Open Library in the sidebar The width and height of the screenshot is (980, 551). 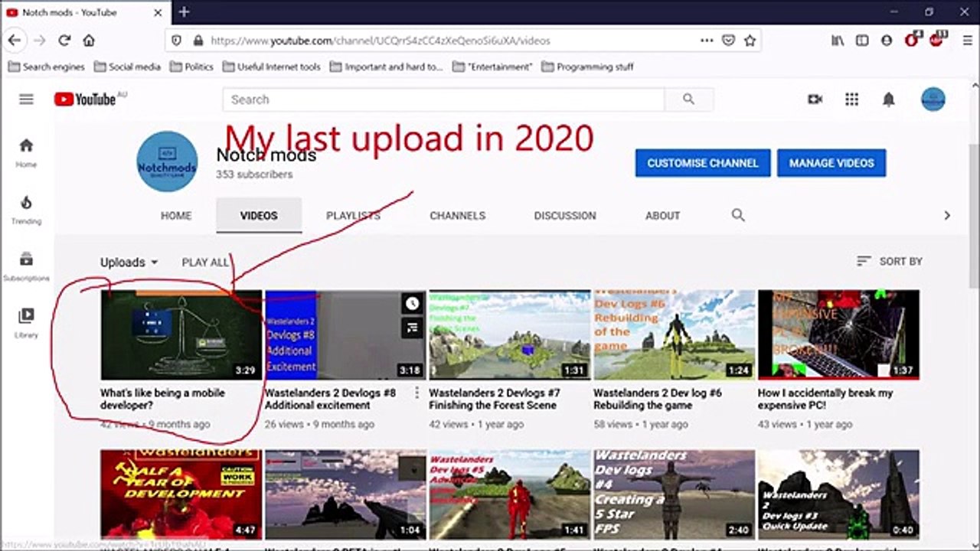(x=26, y=323)
